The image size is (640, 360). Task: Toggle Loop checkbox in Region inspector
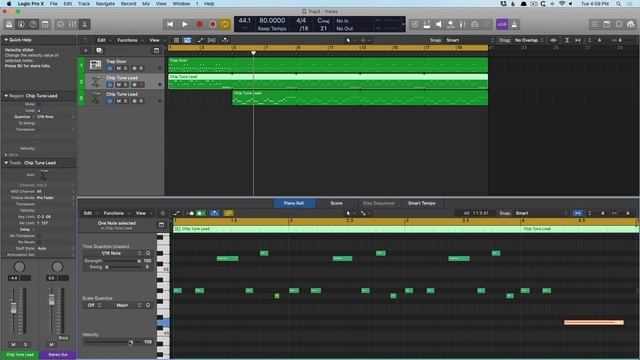point(39,110)
